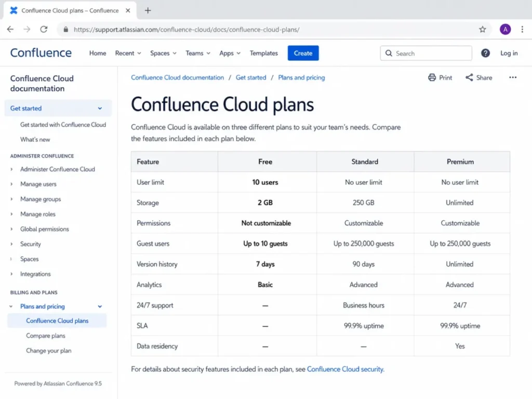
Task: Click the Share button label
Action: pyautogui.click(x=484, y=78)
